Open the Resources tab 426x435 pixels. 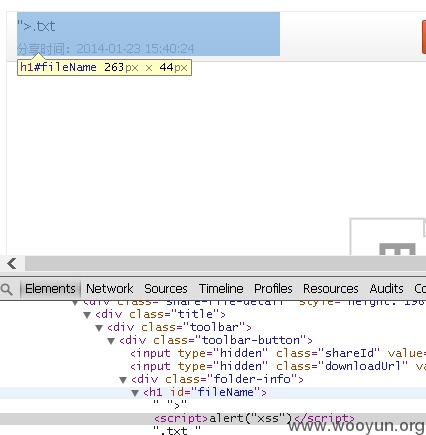click(331, 289)
